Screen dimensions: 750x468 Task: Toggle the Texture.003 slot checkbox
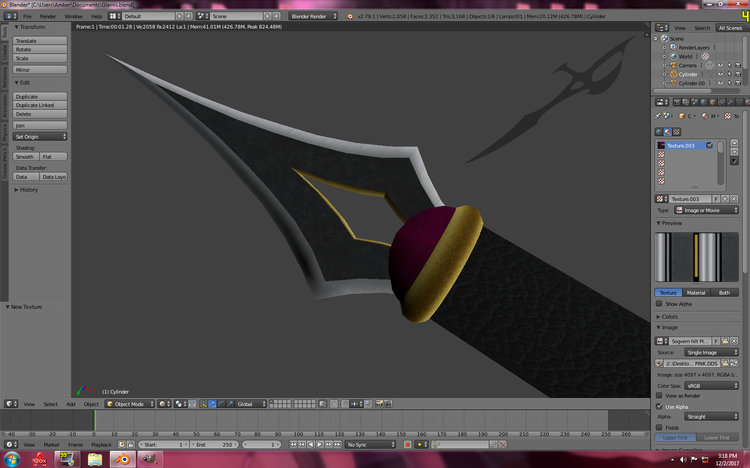pyautogui.click(x=710, y=145)
